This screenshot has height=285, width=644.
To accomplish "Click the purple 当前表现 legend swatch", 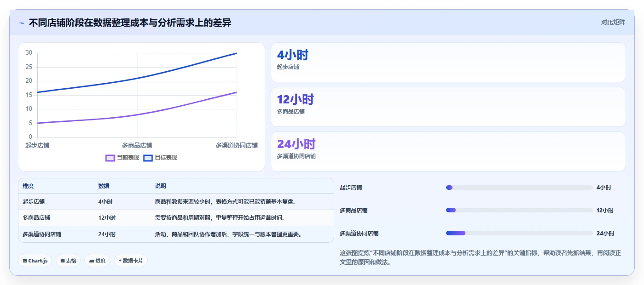I will 110,158.
